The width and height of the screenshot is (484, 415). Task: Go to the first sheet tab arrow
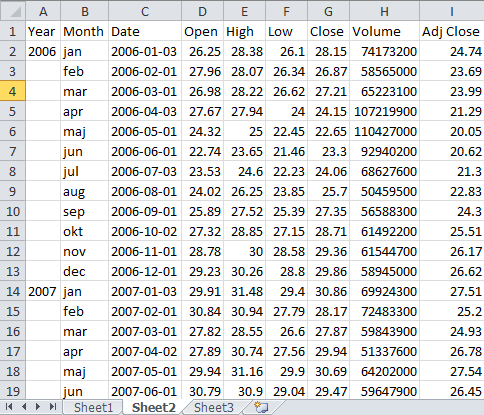tap(9, 407)
